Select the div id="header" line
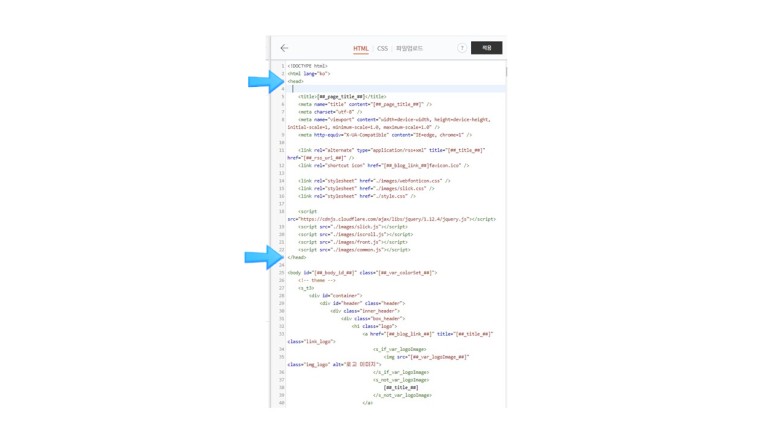 pos(362,303)
